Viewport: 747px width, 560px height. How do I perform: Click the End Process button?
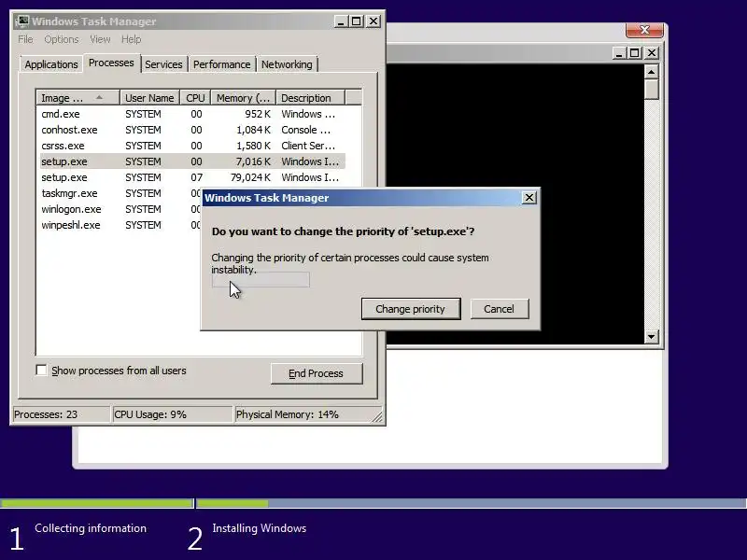[317, 373]
